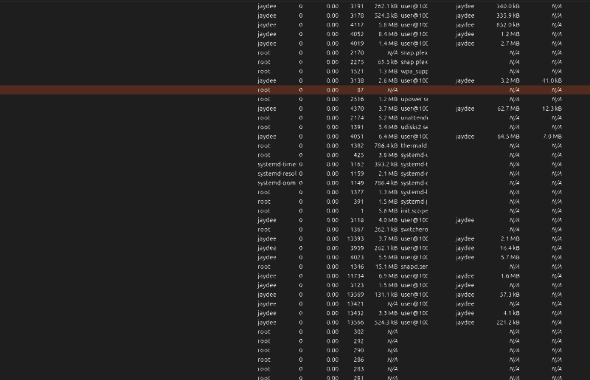The width and height of the screenshot is (590, 380).
Task: Click jaydee process with PID 13393
Action: (295, 239)
